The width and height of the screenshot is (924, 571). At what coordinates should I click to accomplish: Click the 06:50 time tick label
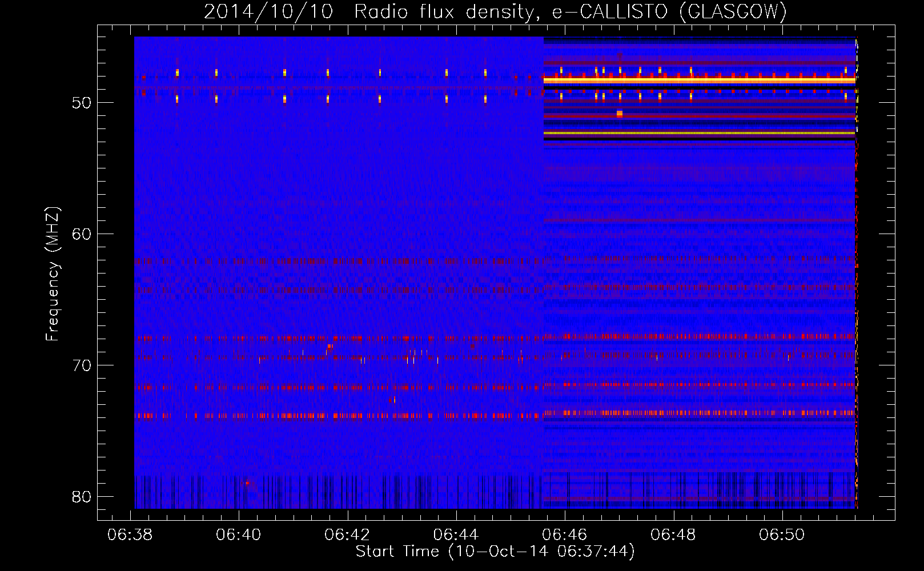click(782, 534)
